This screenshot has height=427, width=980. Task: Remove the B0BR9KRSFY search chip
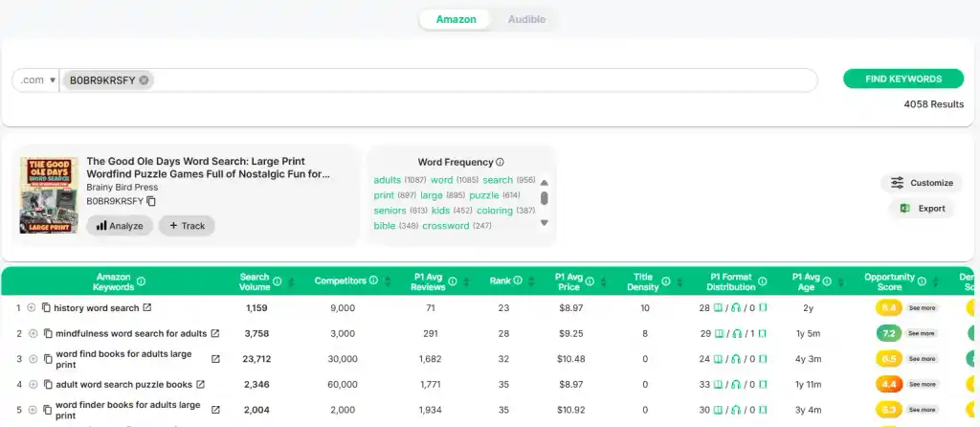tap(144, 80)
